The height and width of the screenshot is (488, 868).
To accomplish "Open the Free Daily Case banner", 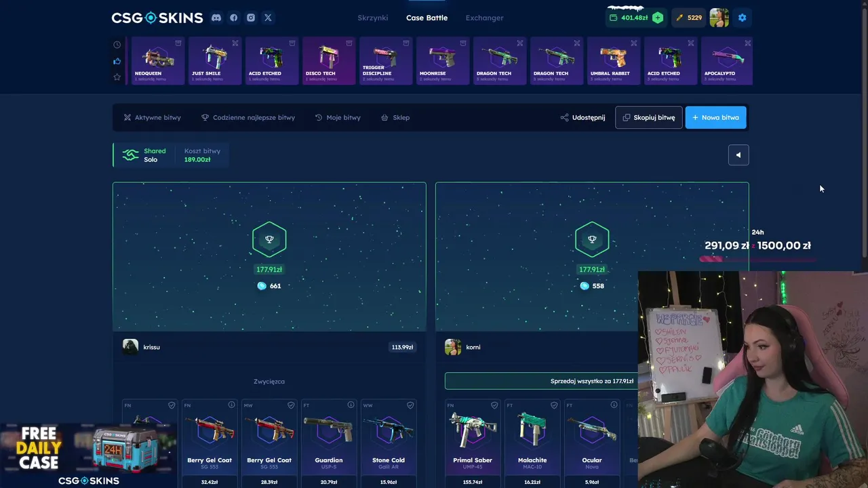I will click(x=88, y=454).
